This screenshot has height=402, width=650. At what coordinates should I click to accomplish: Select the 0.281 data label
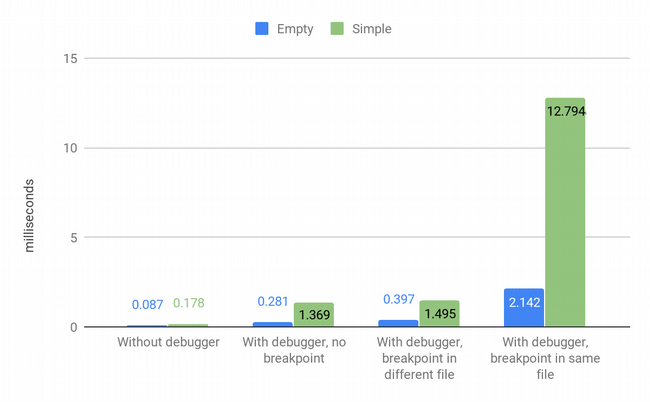tap(273, 301)
